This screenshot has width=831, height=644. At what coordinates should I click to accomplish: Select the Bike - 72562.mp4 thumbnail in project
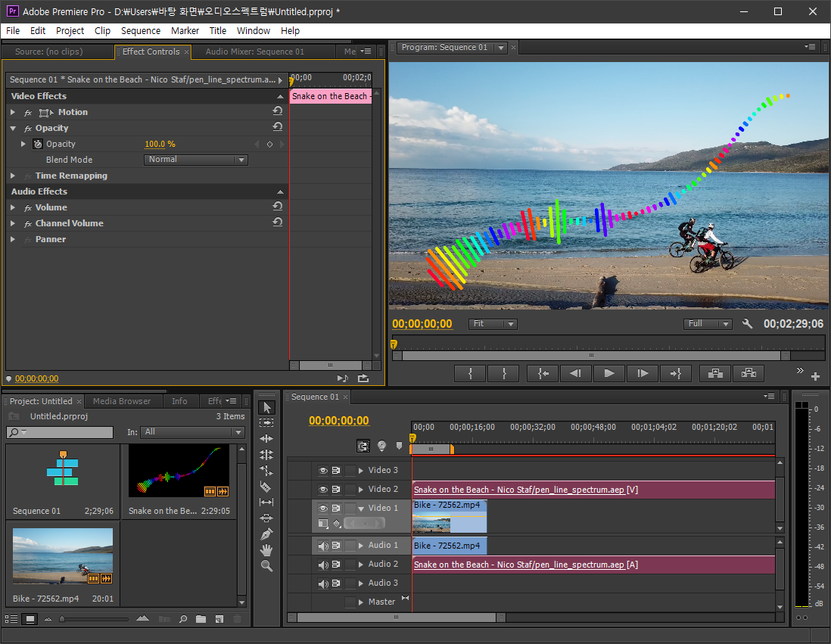coord(63,556)
